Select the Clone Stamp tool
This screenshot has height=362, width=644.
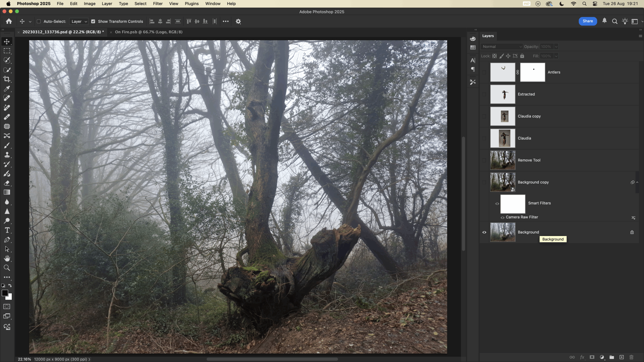point(7,155)
